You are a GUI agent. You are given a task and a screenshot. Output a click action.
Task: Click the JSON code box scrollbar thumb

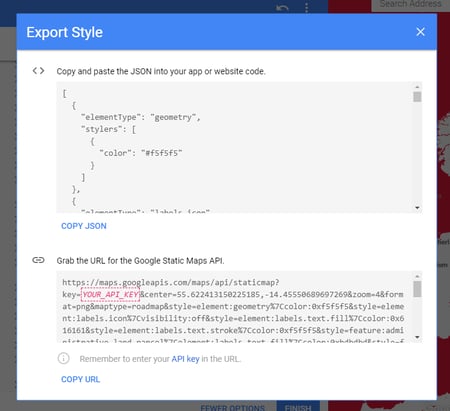click(x=417, y=97)
